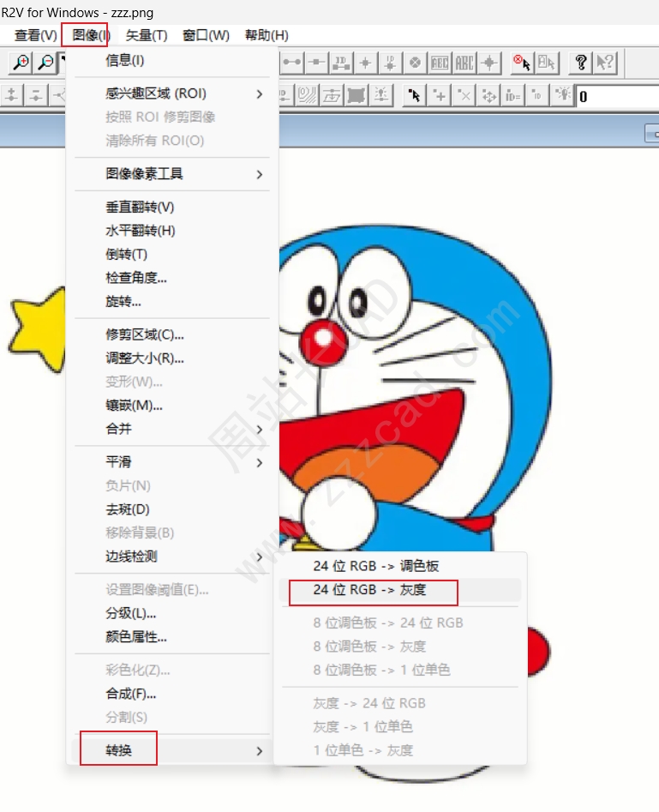Viewport: 659px width, 812px height.
Task: Open the 查看(V) menu
Action: click(x=35, y=35)
